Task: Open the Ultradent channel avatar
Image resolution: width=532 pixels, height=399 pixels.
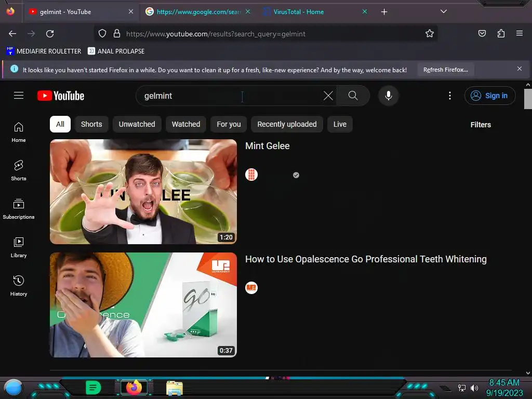Action: point(251,288)
